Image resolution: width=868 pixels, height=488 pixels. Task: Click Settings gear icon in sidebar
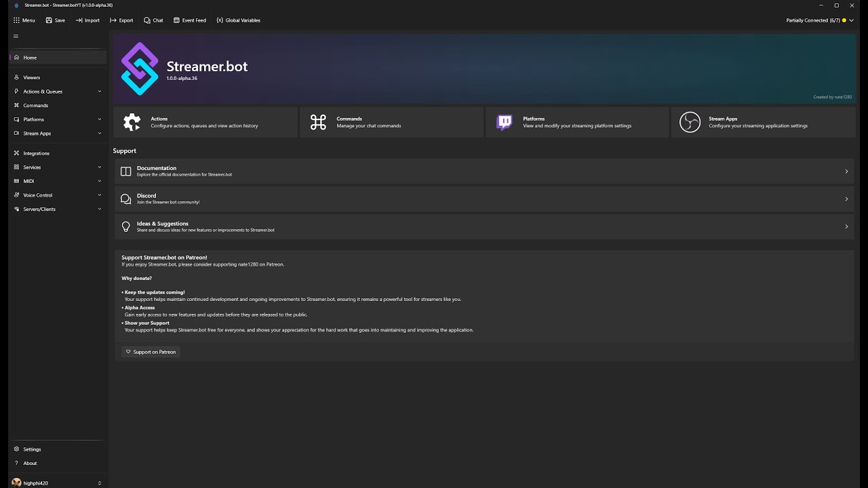pos(16,449)
